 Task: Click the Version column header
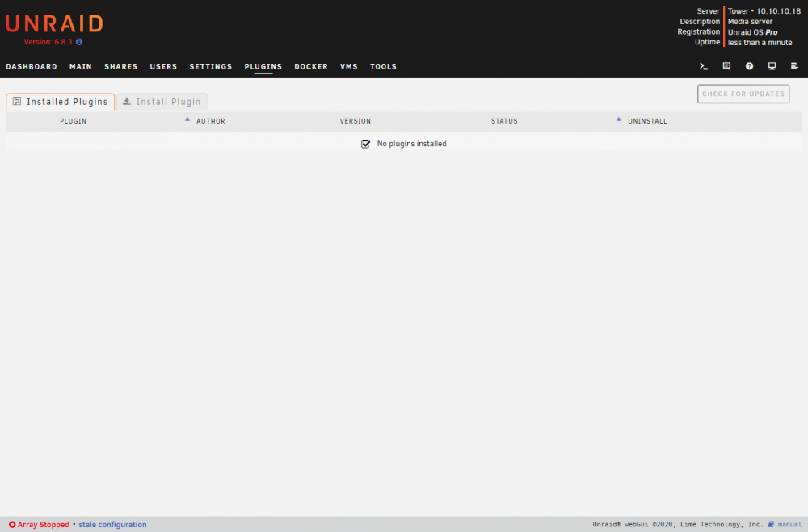click(x=355, y=121)
